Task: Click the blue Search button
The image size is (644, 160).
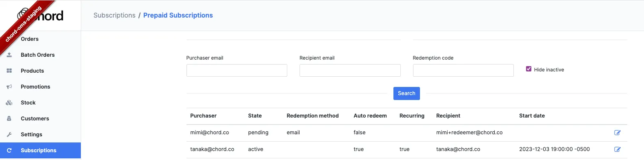Action: pyautogui.click(x=406, y=93)
